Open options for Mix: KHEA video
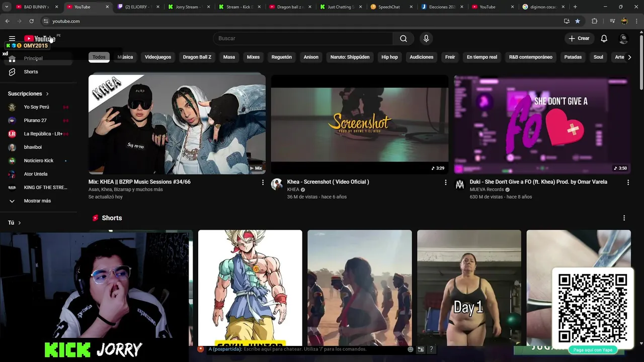 click(x=263, y=183)
